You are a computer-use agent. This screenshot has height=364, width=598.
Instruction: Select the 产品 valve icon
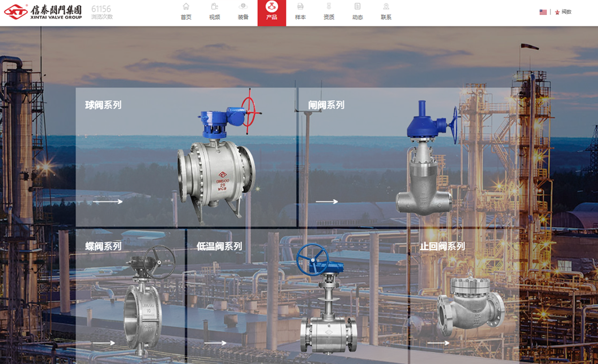point(272,7)
